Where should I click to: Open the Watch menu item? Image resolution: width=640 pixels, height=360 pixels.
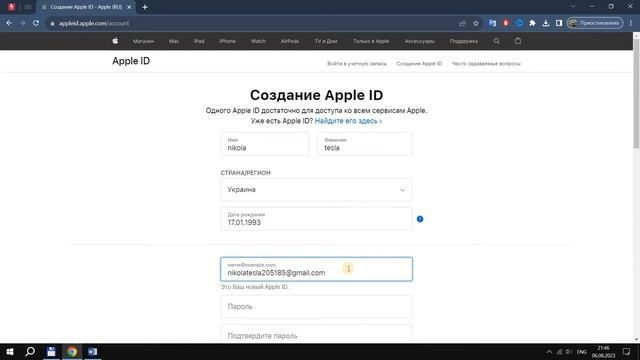click(x=258, y=41)
